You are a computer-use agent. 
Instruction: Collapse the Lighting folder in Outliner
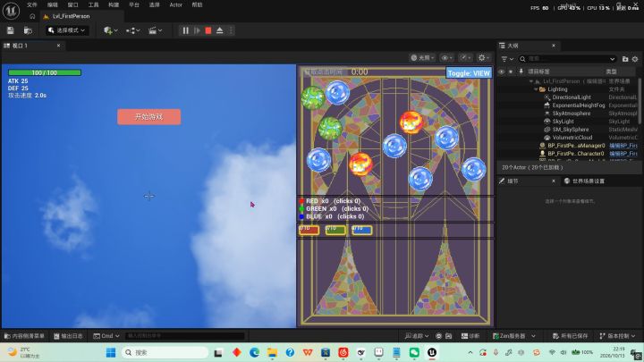point(536,89)
